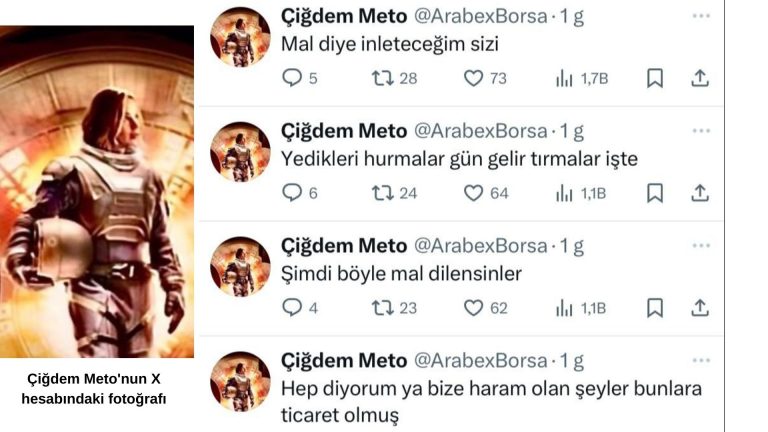768x432 pixels.
Task: Open the large astronaut profile photo
Action: coord(97,192)
